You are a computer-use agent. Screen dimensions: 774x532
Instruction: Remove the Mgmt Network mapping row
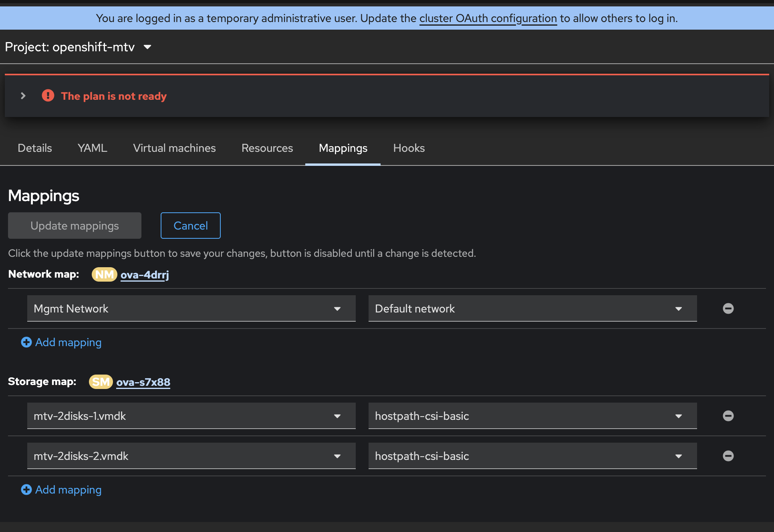728,308
